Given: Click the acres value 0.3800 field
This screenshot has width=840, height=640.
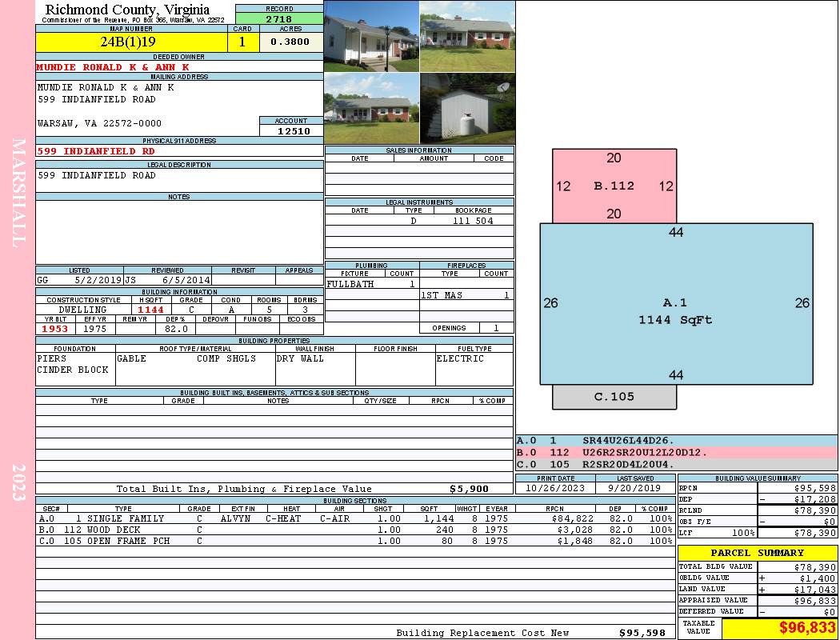Looking at the screenshot, I should (290, 42).
